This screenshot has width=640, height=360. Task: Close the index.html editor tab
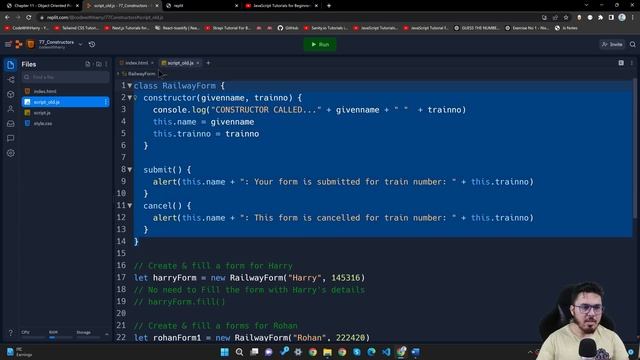(152, 63)
